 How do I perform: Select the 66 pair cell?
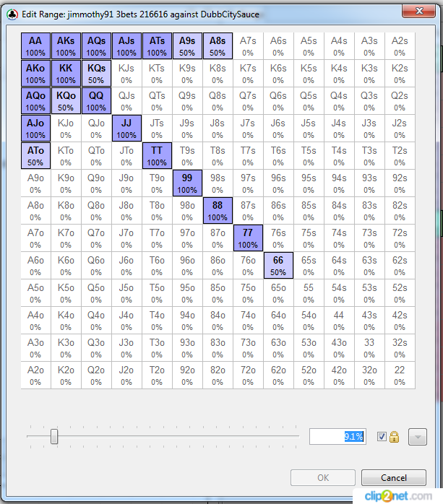tap(278, 266)
